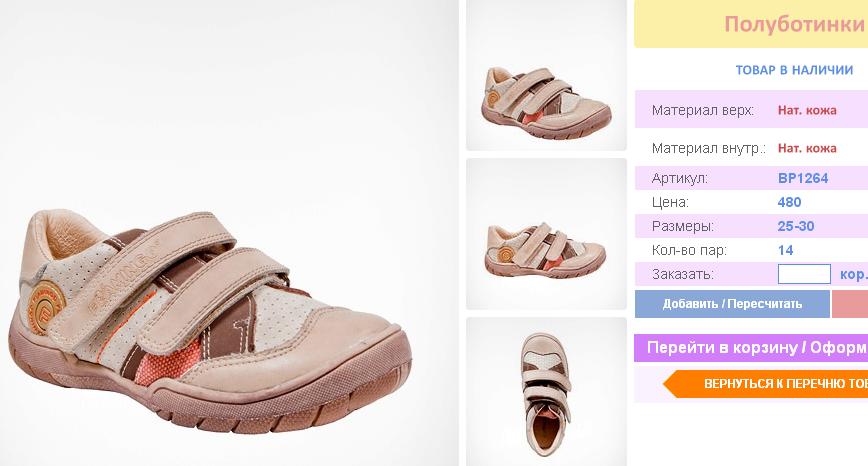Click the кор. unit label beside input
The image size is (868, 466).
(854, 275)
